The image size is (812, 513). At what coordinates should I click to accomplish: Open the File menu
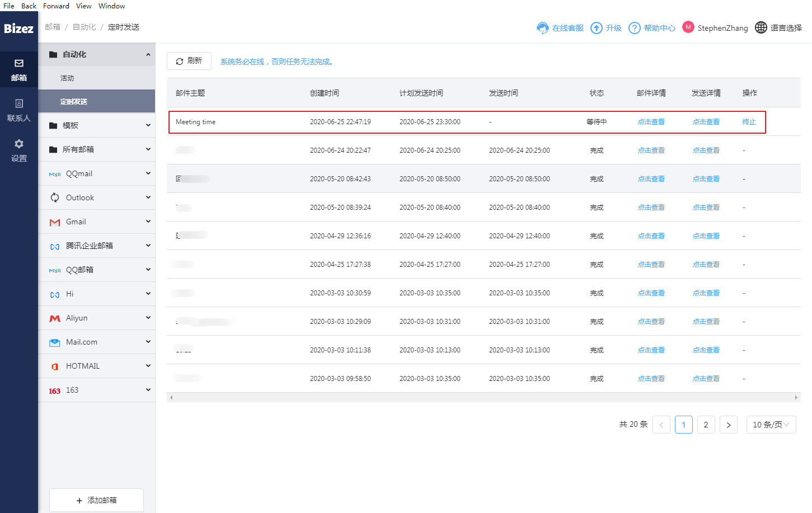(x=9, y=6)
